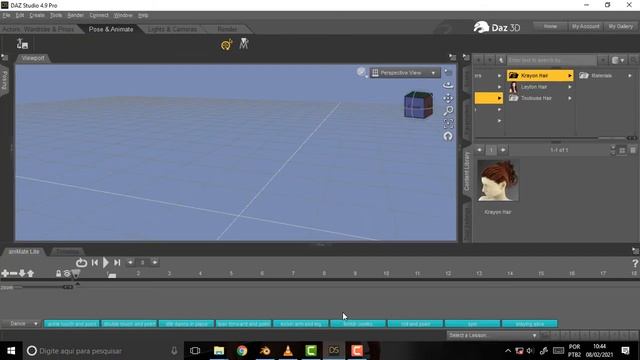Expand Leyton Hair folder arrow
640x360 pixels.
point(570,87)
